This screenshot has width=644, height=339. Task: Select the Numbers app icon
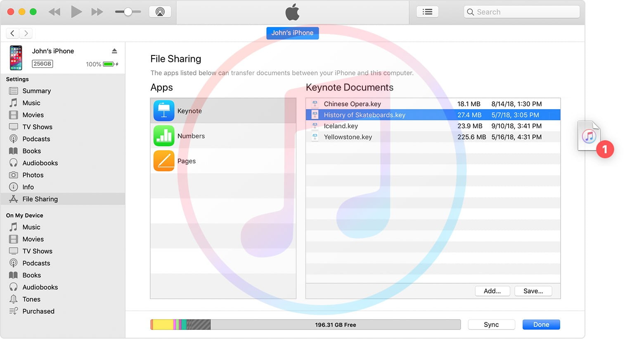[164, 136]
